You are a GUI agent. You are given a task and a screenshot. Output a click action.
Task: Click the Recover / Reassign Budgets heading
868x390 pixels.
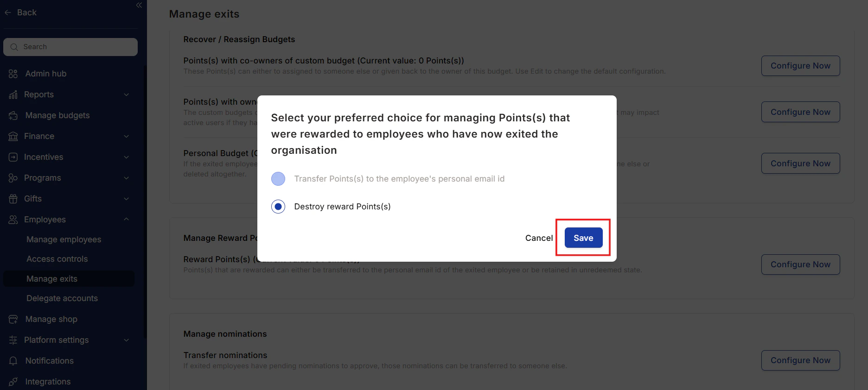239,39
